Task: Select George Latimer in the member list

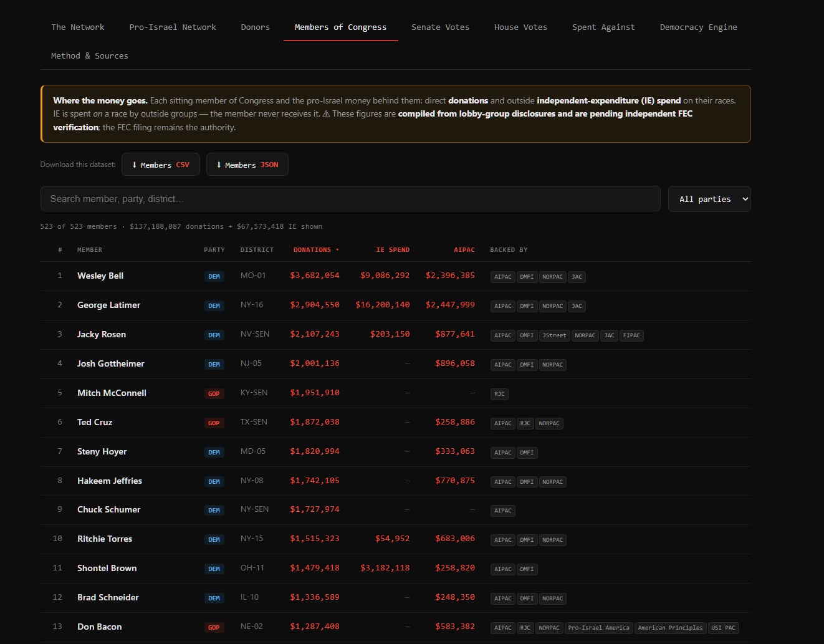Action: [108, 305]
